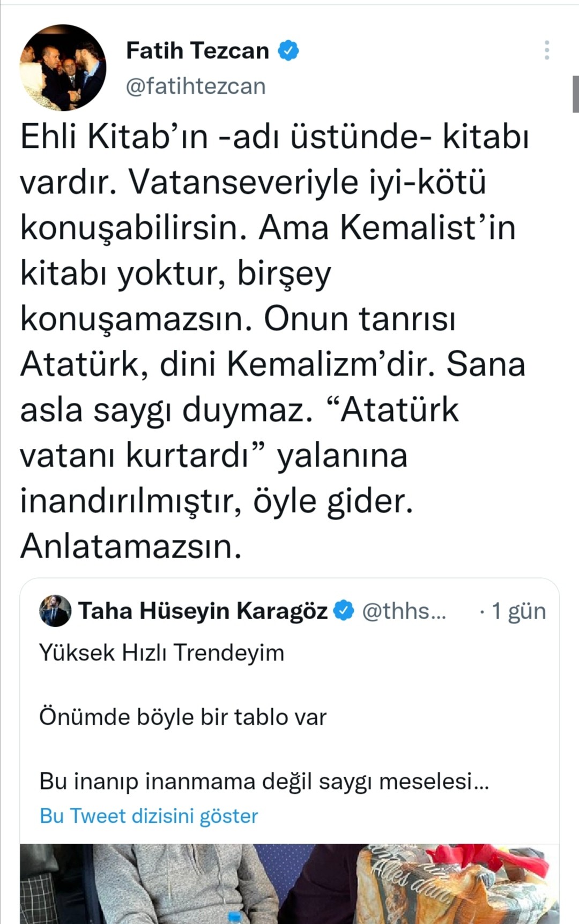Open the @fatihtezcan handle link

click(x=196, y=86)
